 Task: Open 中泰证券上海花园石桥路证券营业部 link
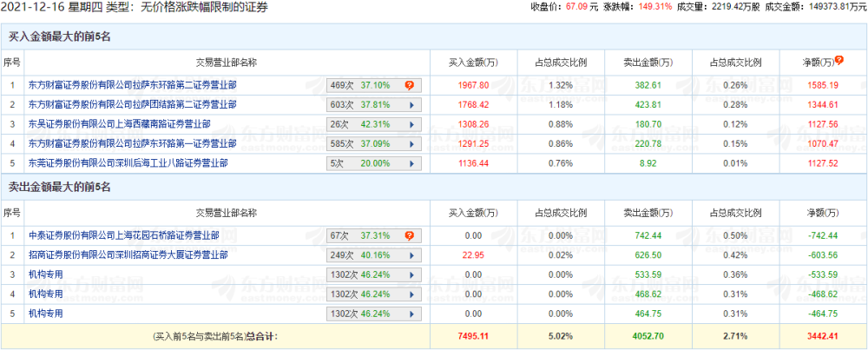pyautogui.click(x=123, y=235)
